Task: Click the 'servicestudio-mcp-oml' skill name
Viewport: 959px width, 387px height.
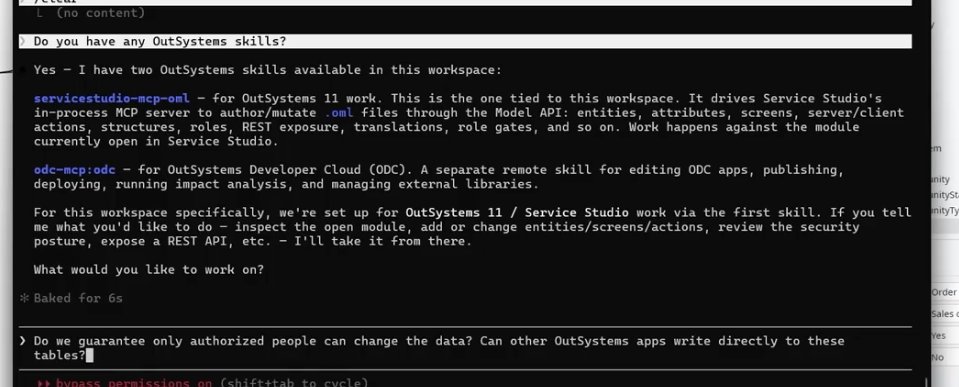Action: coord(111,98)
